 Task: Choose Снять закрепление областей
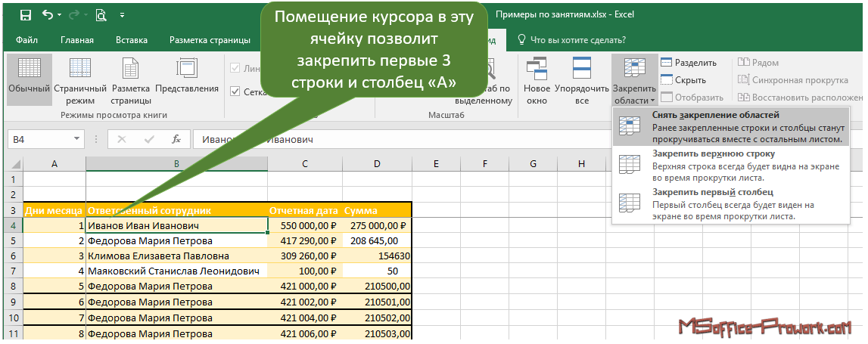point(731,127)
